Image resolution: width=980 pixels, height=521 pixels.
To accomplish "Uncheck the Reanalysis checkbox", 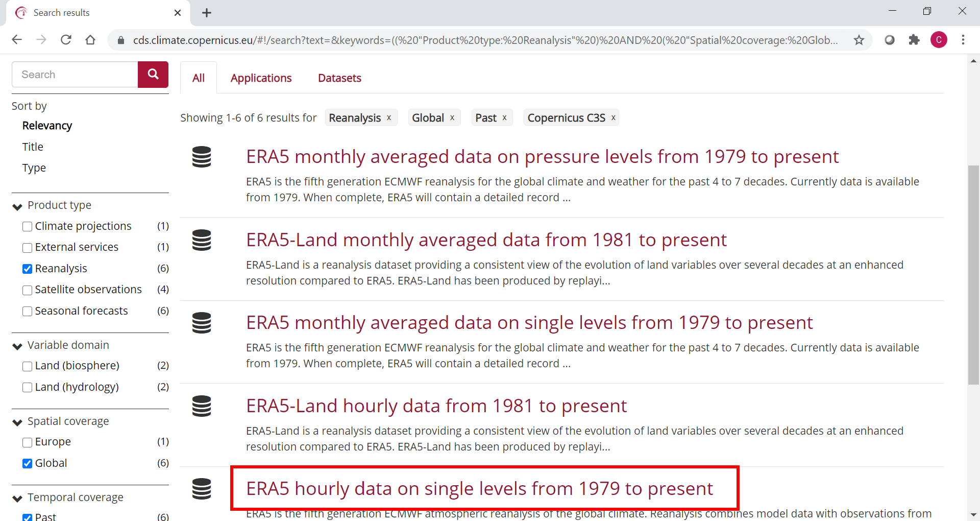I will click(x=28, y=269).
